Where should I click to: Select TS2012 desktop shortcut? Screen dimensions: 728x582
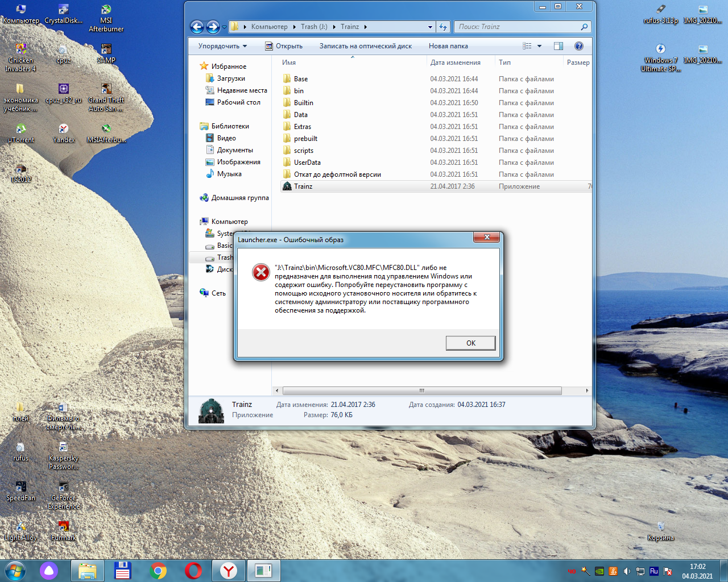point(20,173)
